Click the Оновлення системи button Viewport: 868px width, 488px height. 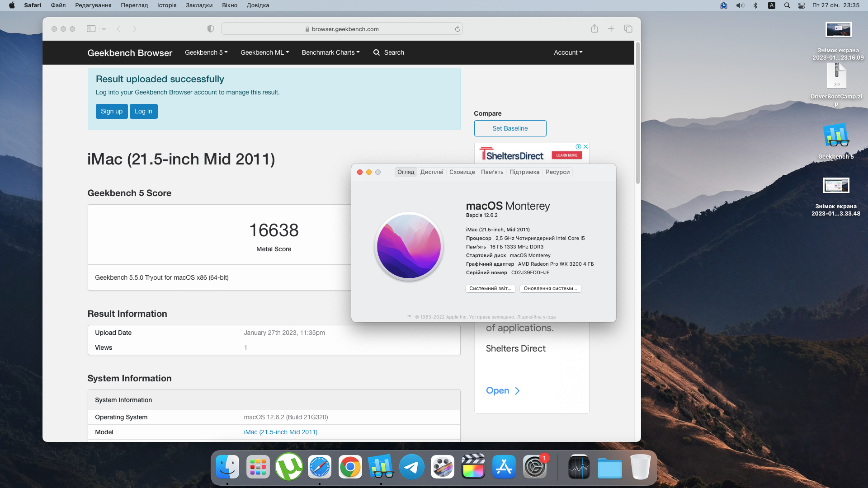pyautogui.click(x=550, y=288)
